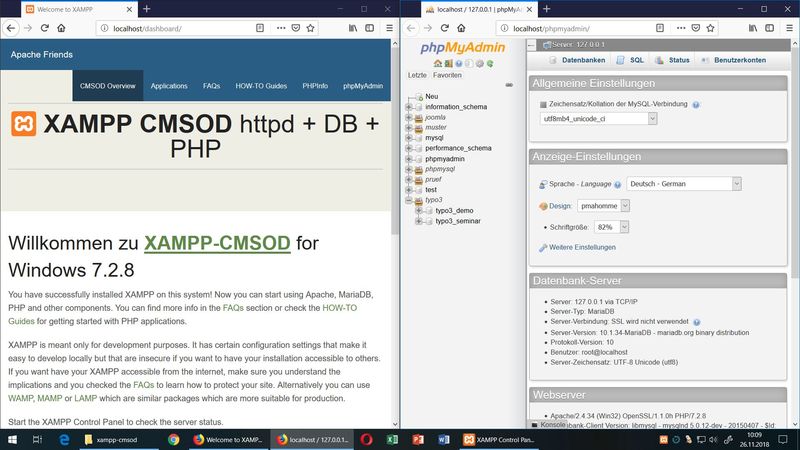Image resolution: width=800 pixels, height=450 pixels.
Task: Reload the localhost/dashboard page in left window
Action: (45, 28)
